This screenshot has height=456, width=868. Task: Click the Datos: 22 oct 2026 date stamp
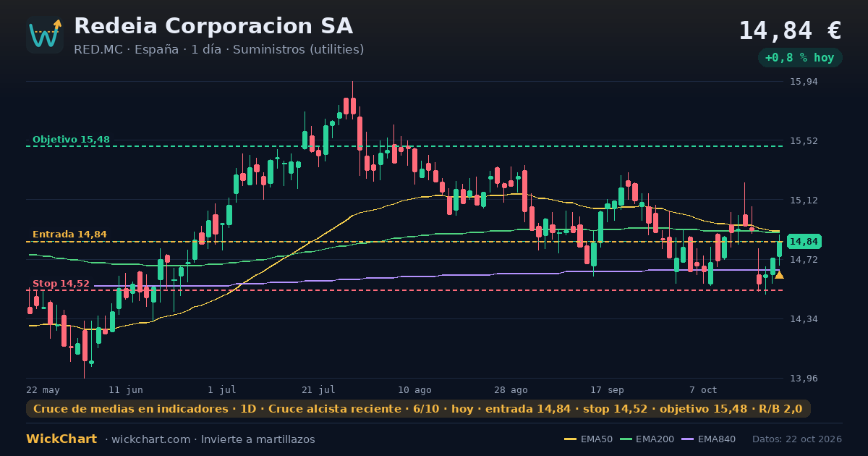(797, 439)
